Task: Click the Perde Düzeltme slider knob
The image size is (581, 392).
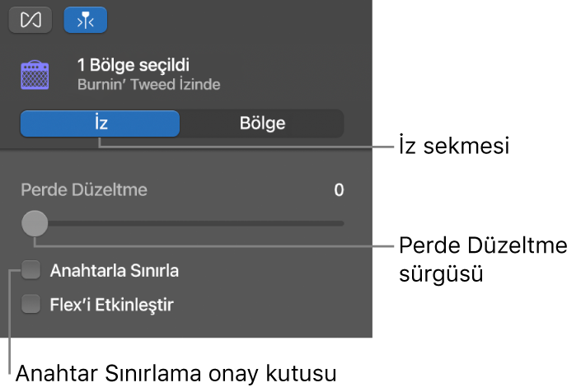Action: 35,222
